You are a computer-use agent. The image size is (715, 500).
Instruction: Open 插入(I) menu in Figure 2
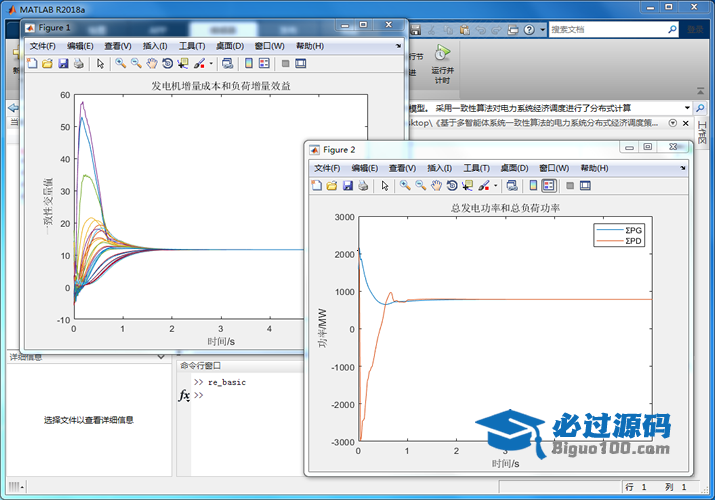point(440,168)
